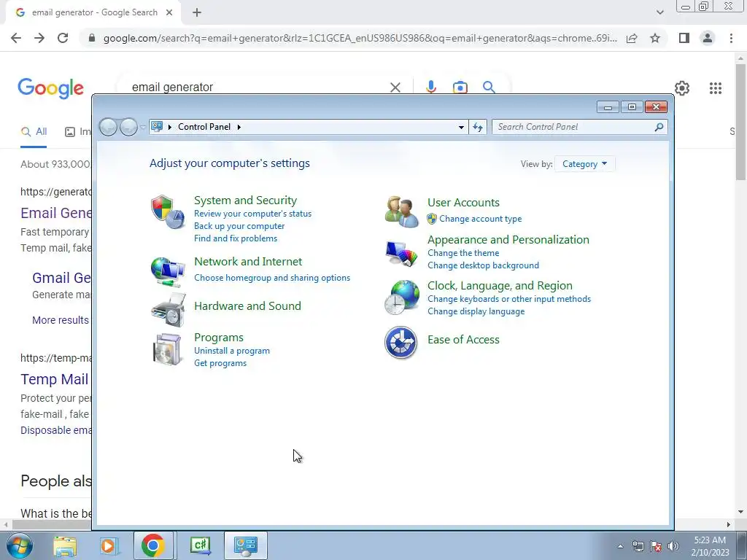Screen dimensions: 747x560
Task: Open Network and Internet globe icon
Action: [167, 272]
